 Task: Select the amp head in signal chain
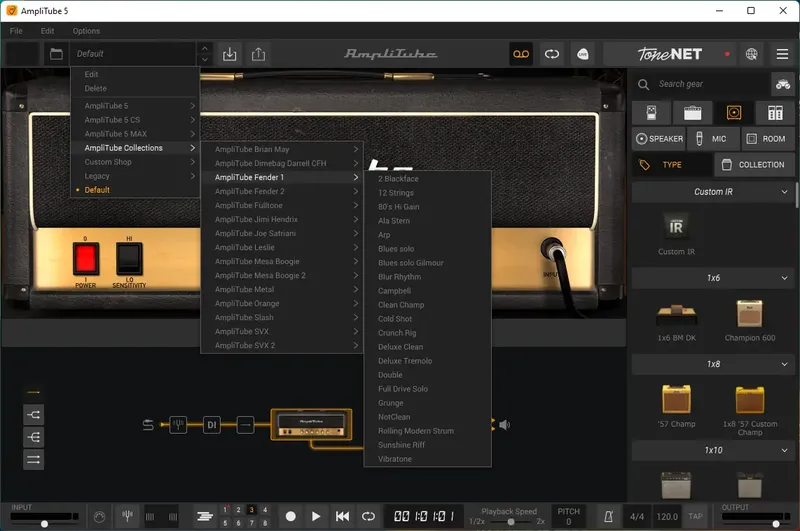pyautogui.click(x=311, y=424)
